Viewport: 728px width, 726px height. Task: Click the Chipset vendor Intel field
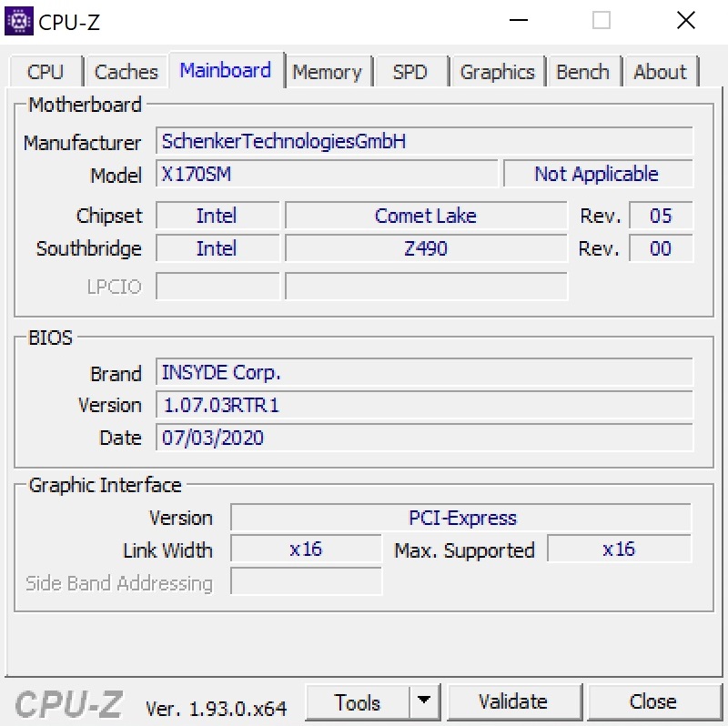[217, 215]
